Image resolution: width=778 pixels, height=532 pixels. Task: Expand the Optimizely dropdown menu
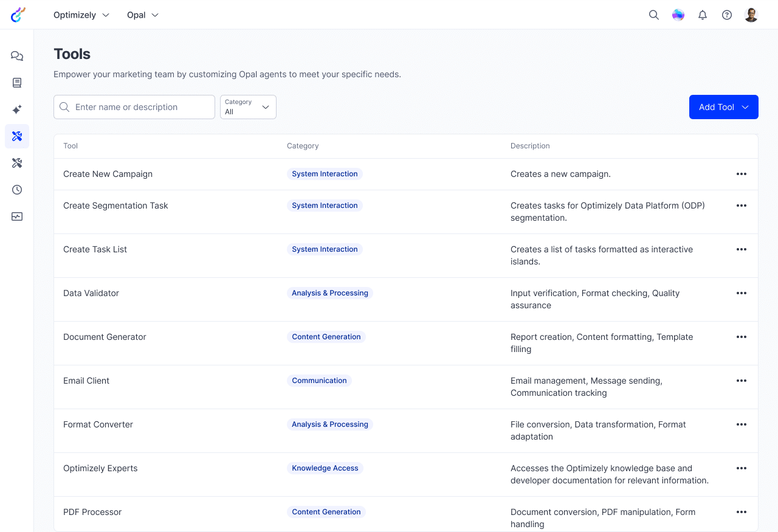[81, 15]
